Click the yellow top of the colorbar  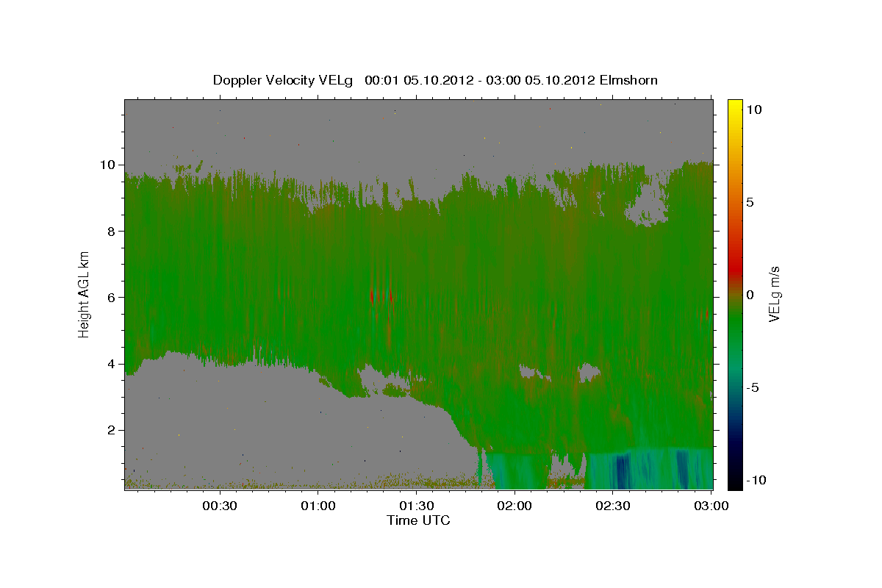click(x=734, y=104)
